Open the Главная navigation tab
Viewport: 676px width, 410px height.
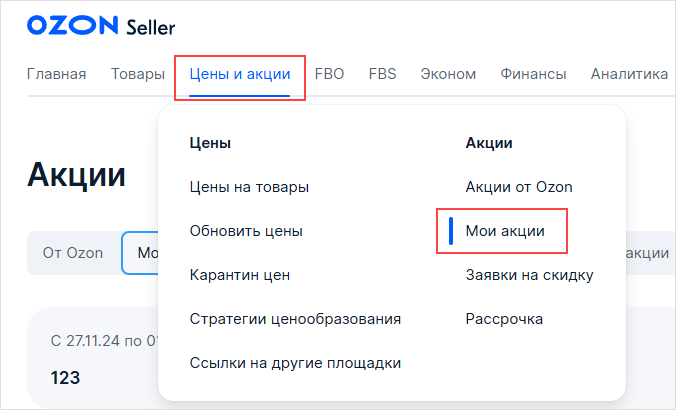pos(56,74)
